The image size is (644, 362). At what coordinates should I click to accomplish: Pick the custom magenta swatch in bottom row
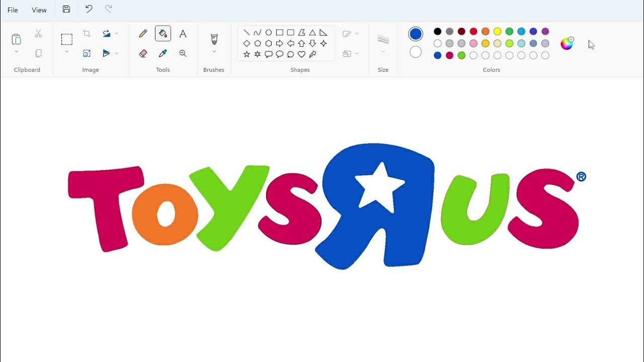pyautogui.click(x=450, y=55)
